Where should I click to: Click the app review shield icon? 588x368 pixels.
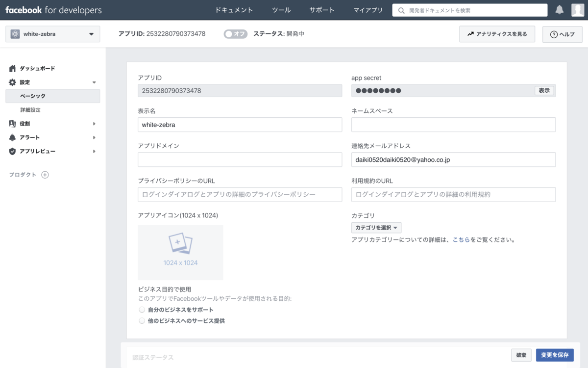(x=13, y=151)
